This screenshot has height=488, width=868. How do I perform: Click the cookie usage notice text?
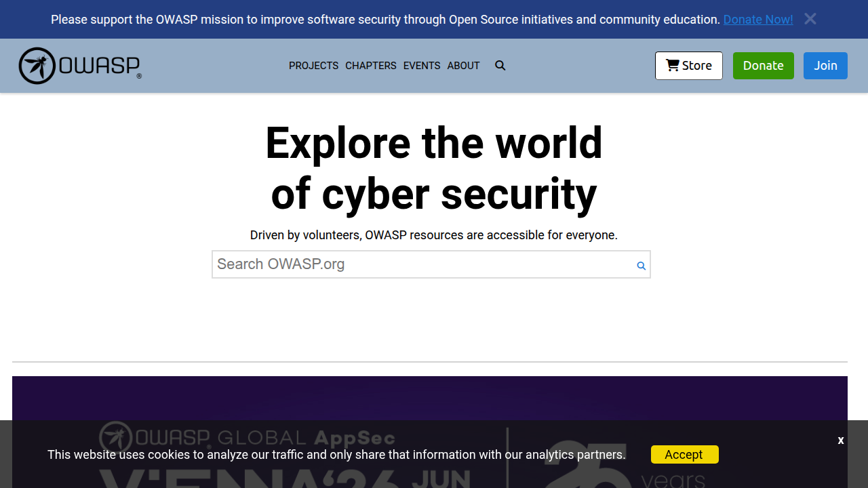(336, 455)
